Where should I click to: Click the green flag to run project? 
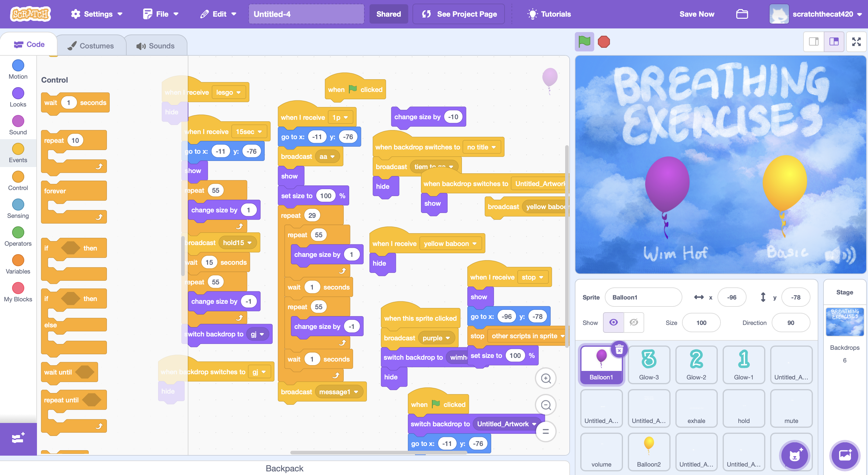584,42
